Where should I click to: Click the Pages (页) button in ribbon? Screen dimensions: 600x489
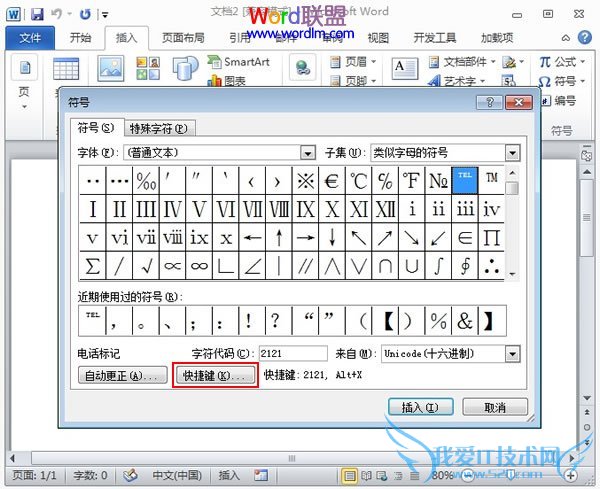point(24,82)
